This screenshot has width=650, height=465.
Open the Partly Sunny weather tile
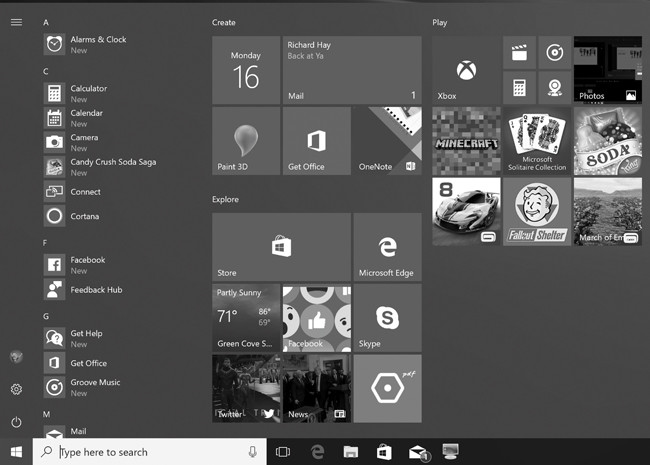(246, 318)
